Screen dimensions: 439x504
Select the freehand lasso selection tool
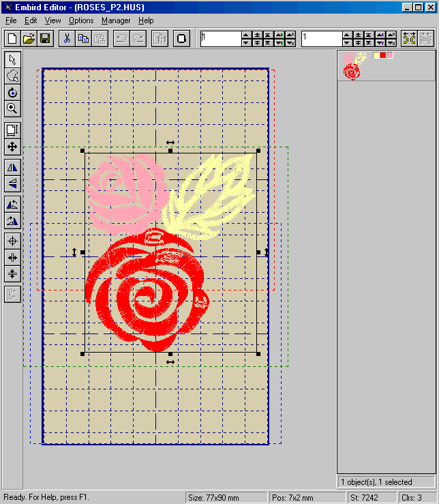12,76
